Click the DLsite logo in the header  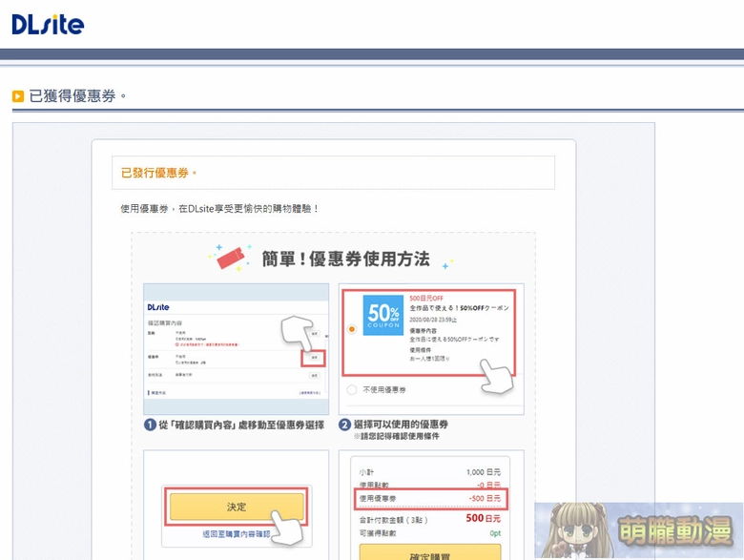pos(48,24)
